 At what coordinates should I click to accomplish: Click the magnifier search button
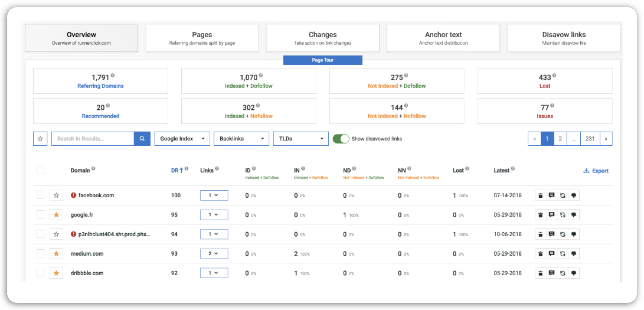pyautogui.click(x=142, y=139)
